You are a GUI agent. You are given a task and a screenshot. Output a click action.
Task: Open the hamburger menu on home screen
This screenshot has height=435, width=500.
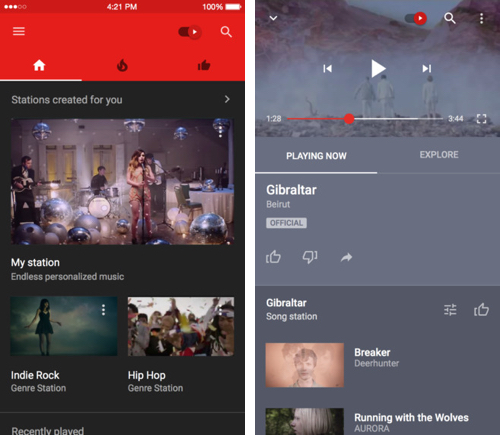click(x=19, y=31)
